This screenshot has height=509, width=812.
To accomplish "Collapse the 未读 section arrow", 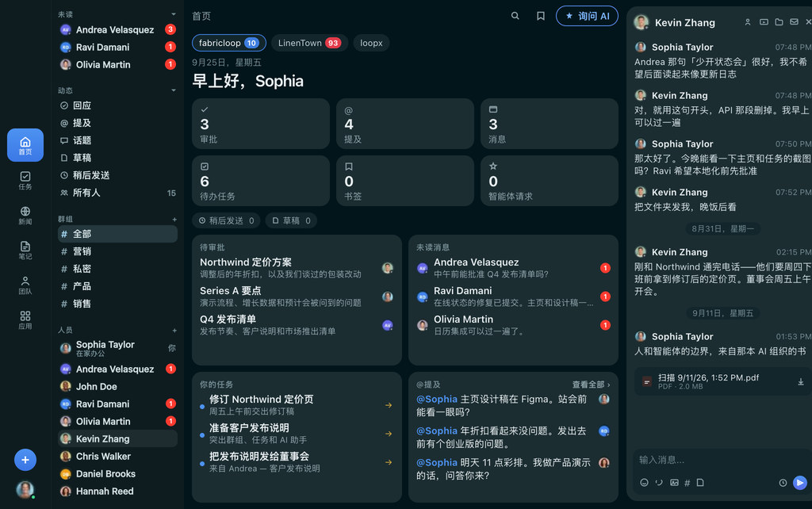I will click(x=174, y=14).
